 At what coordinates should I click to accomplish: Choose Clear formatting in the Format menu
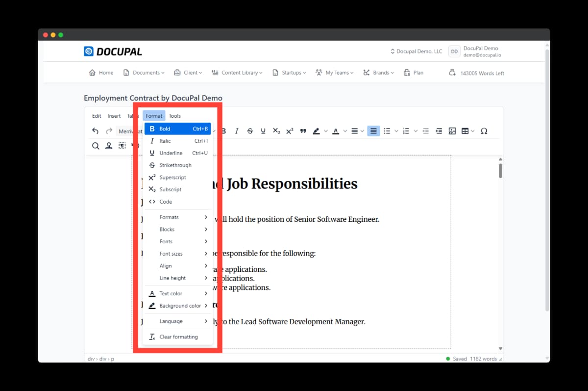[x=178, y=337]
